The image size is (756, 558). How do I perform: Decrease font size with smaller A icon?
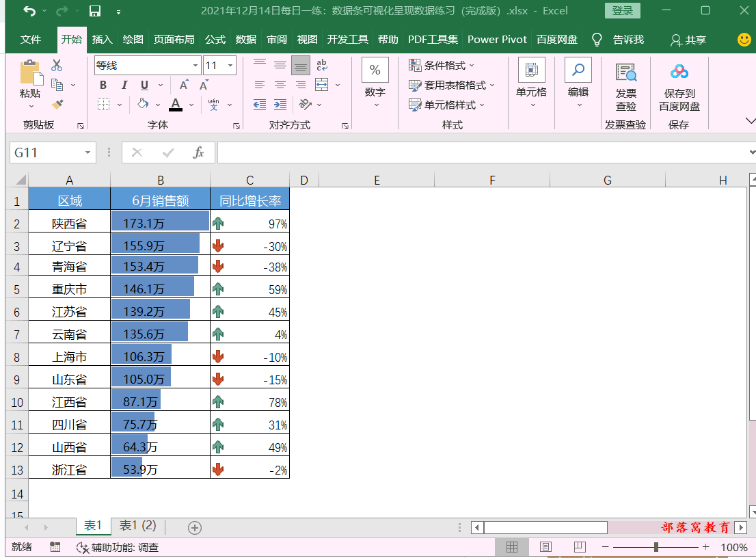204,85
